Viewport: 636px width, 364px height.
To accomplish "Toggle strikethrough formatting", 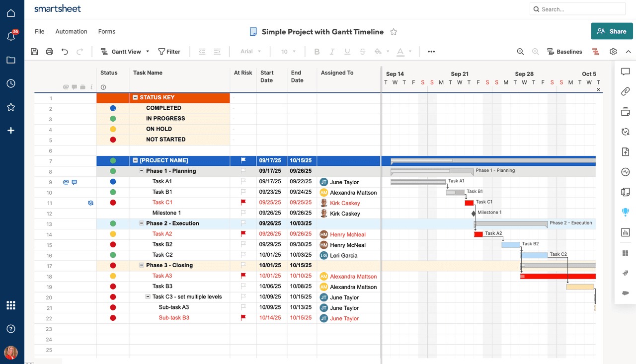I will [362, 51].
